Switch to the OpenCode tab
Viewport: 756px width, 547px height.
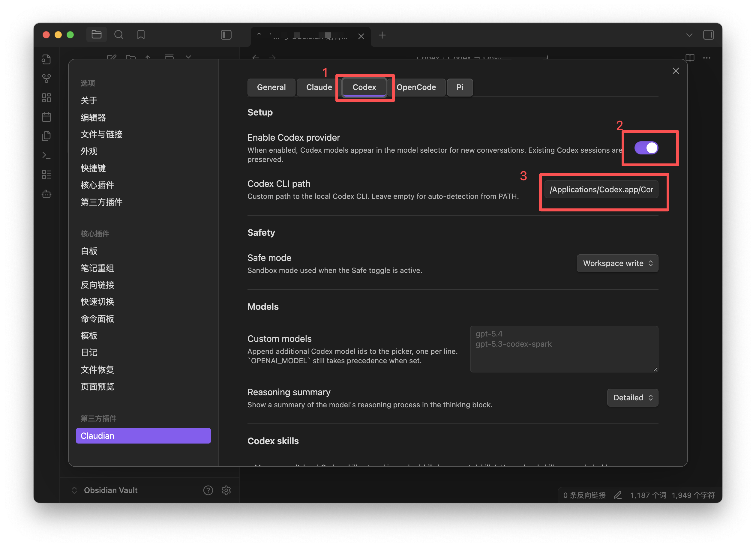pyautogui.click(x=416, y=87)
